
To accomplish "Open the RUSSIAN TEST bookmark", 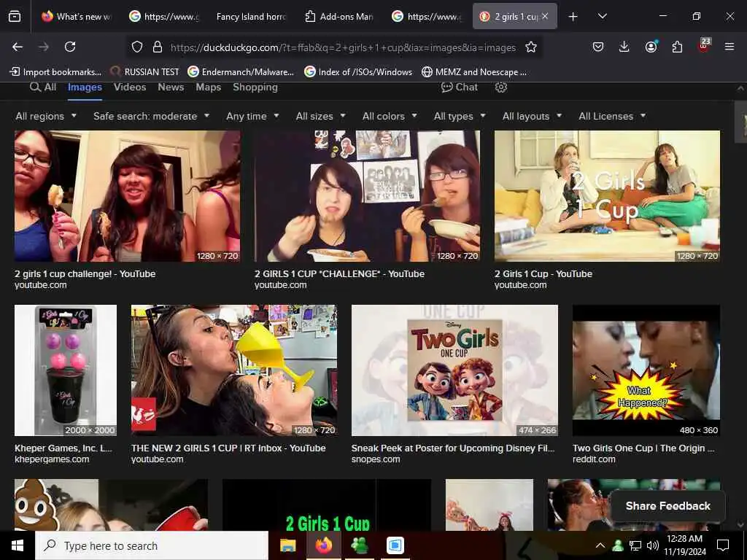I will [x=145, y=72].
